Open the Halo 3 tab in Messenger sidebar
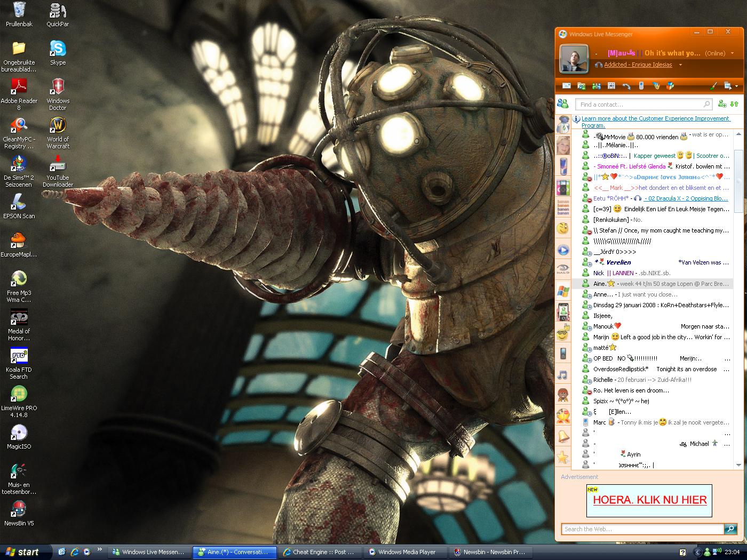Image resolution: width=747 pixels, height=560 pixels. pyautogui.click(x=563, y=270)
